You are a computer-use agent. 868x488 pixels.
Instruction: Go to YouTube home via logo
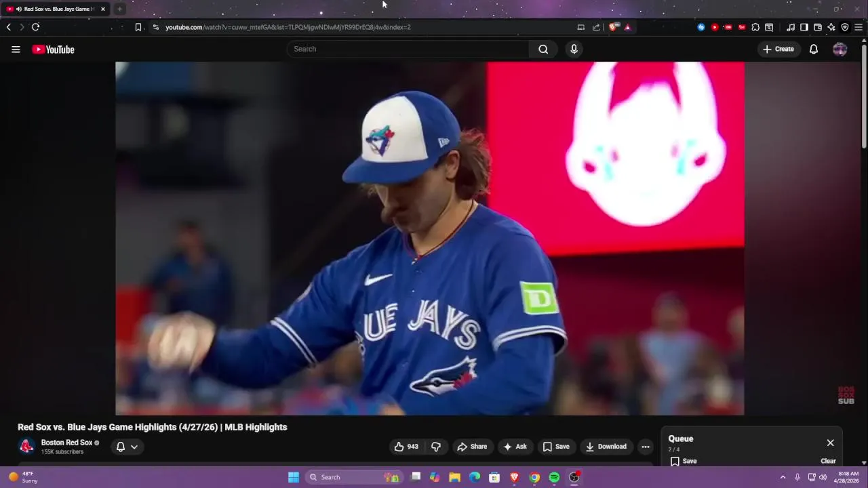(53, 49)
